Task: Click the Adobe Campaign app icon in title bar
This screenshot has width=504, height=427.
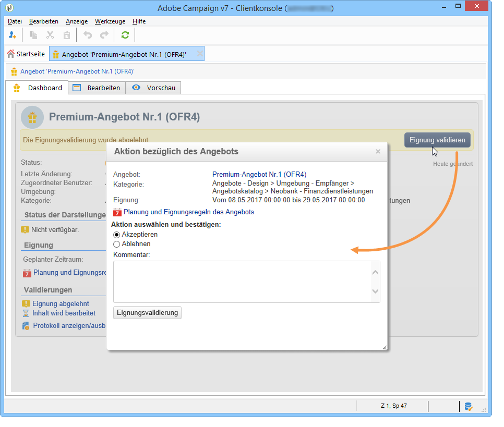Action: tap(9, 7)
